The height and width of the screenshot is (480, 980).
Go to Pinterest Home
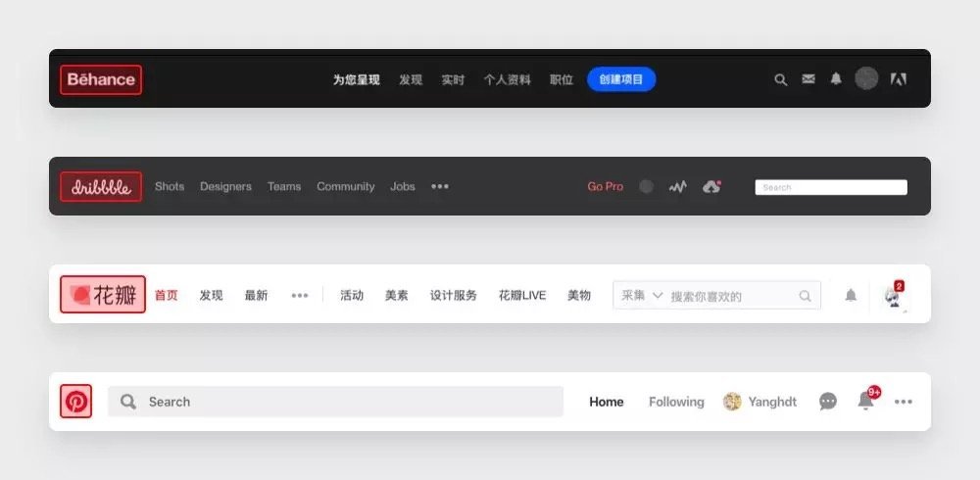pyautogui.click(x=607, y=402)
